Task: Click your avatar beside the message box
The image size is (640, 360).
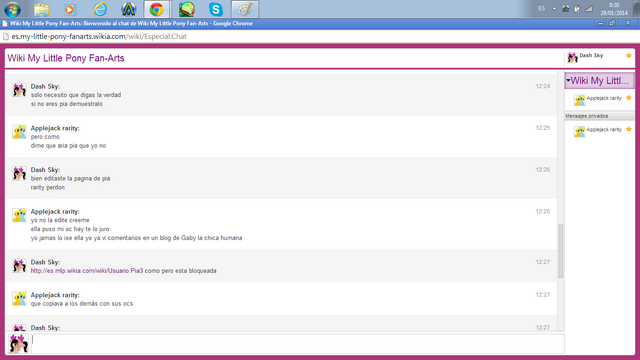Action: [x=19, y=344]
